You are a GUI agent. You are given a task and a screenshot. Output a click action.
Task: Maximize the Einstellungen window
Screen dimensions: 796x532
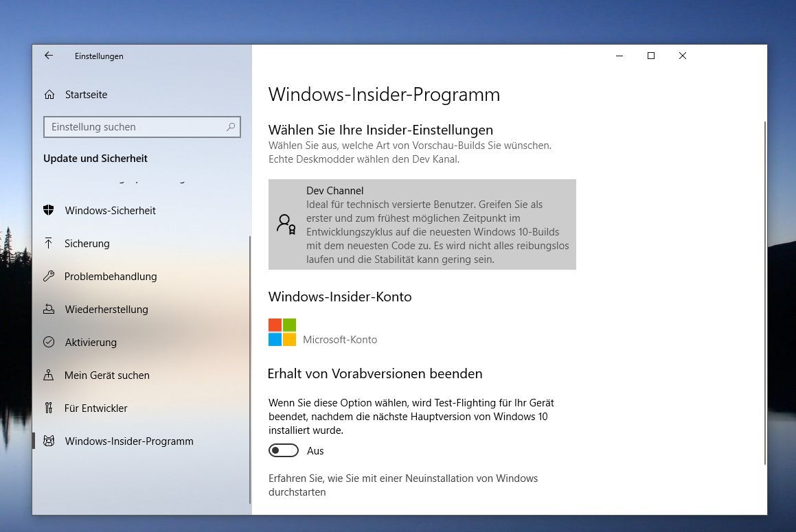pyautogui.click(x=651, y=56)
